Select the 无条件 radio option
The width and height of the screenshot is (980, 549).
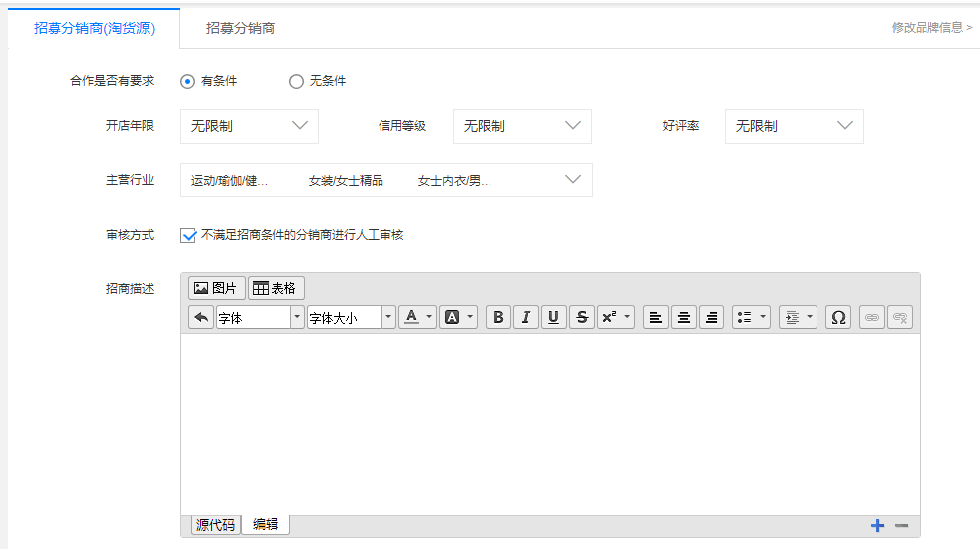(x=296, y=81)
